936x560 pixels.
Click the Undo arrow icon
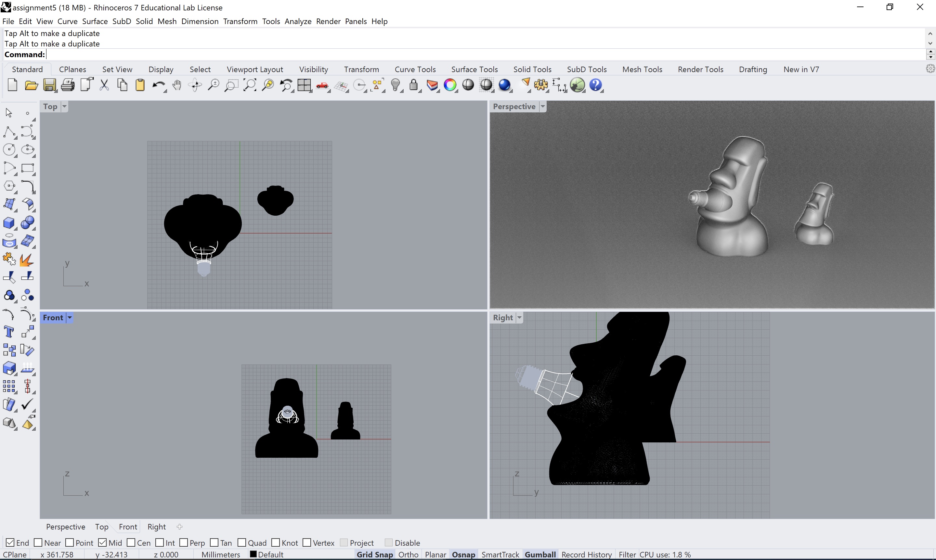click(158, 86)
